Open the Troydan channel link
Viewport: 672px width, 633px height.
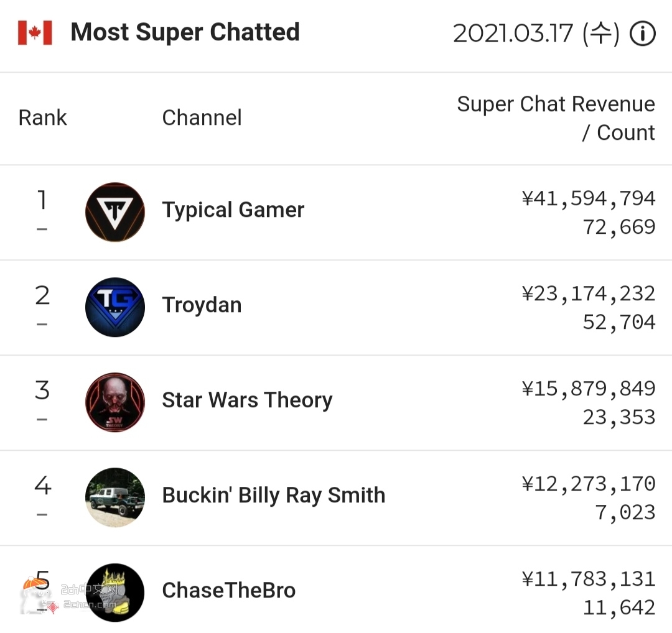click(202, 305)
